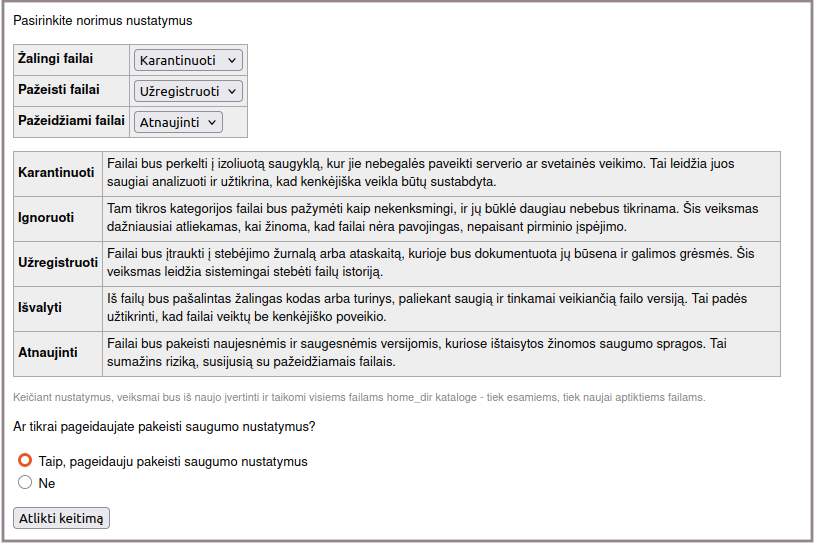Click the 'Pažeidžiami failai' row label
Viewport: 815px width, 543px height.
click(71, 121)
